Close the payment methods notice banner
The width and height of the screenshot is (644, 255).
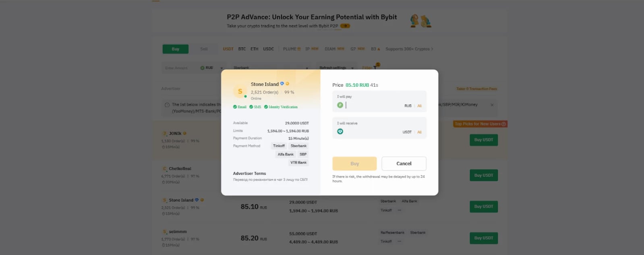tap(492, 105)
